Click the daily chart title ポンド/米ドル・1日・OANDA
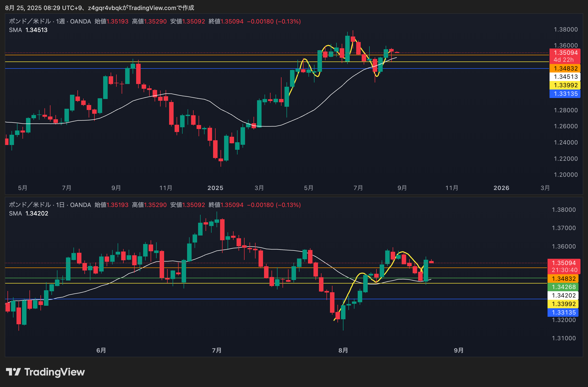588x387 pixels. tap(50, 205)
